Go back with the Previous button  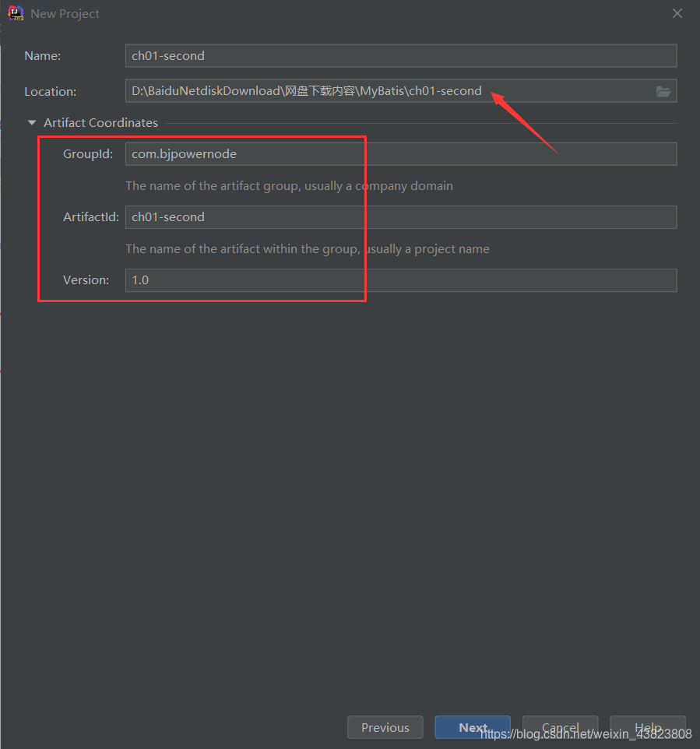click(385, 727)
